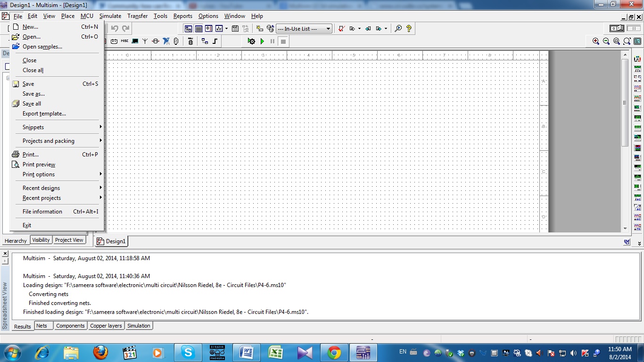The image size is (644, 362).
Task: Select Close all in File menu
Action: [57, 70]
